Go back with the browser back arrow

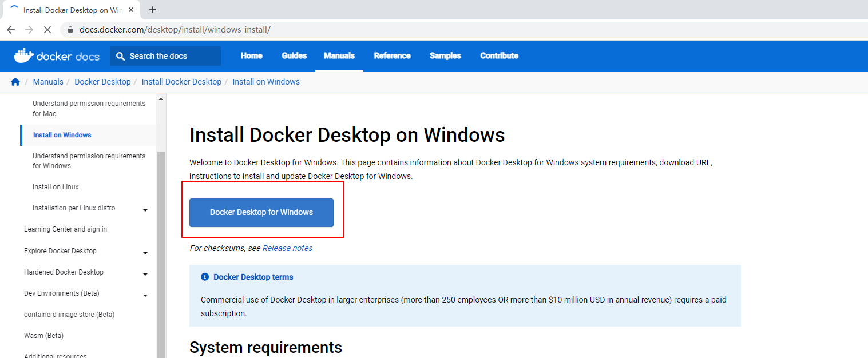[11, 30]
